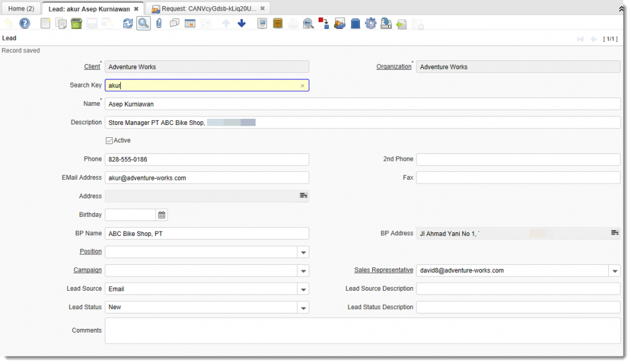Click the Help icon in toolbar
The image size is (631, 364).
25,24
